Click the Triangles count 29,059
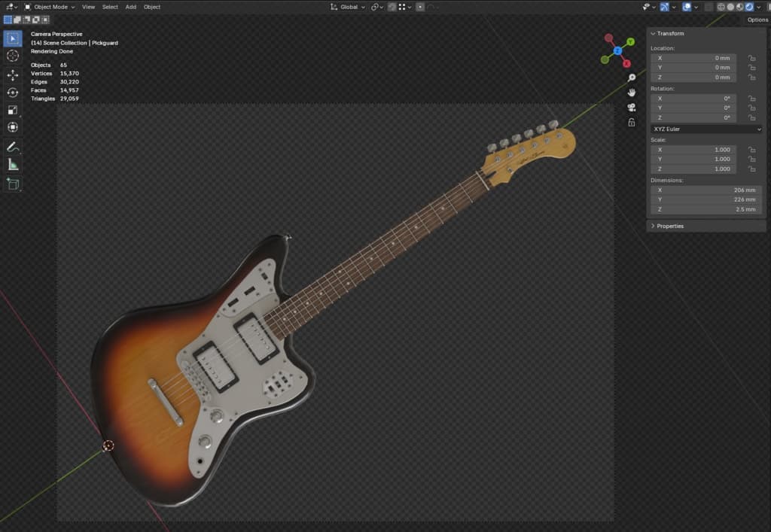This screenshot has width=771, height=532. (x=69, y=99)
